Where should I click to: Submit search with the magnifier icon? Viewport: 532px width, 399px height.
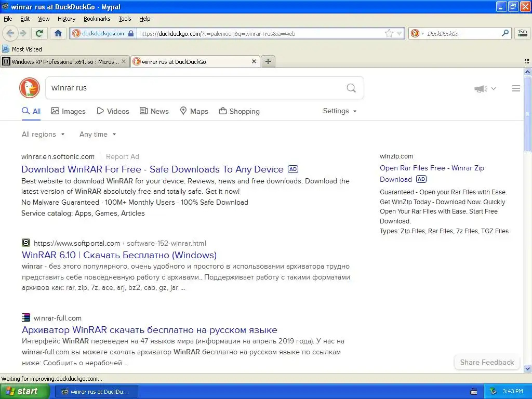click(351, 88)
